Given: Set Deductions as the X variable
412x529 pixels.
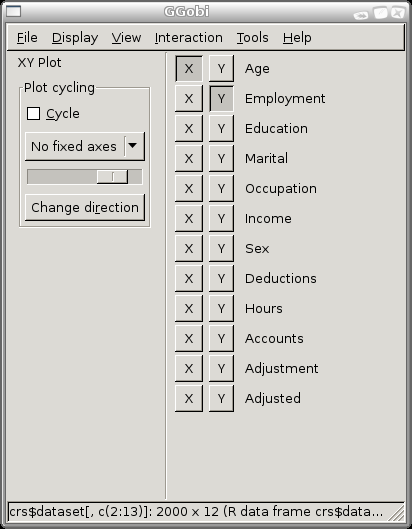Looking at the screenshot, I should tap(189, 279).
